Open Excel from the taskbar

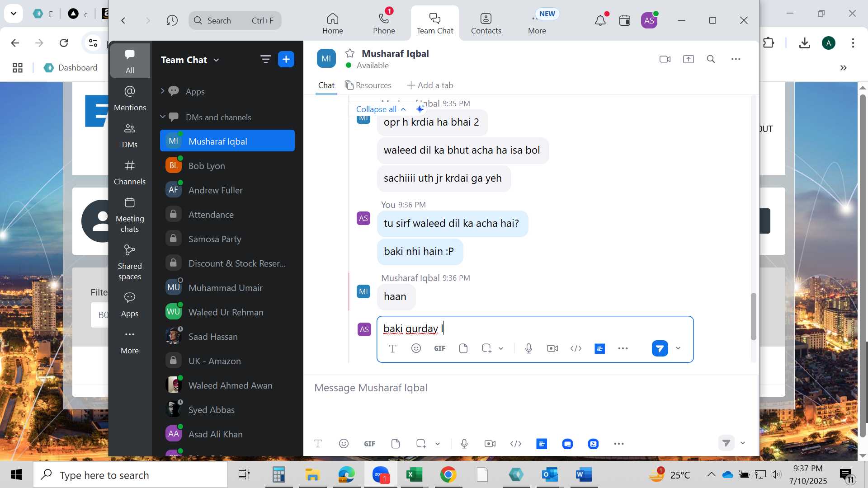(x=414, y=474)
